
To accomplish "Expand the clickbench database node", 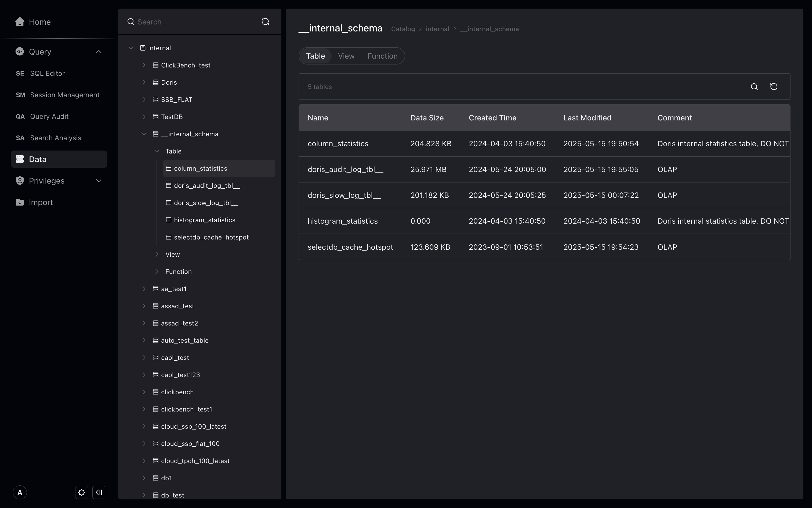I will click(144, 392).
